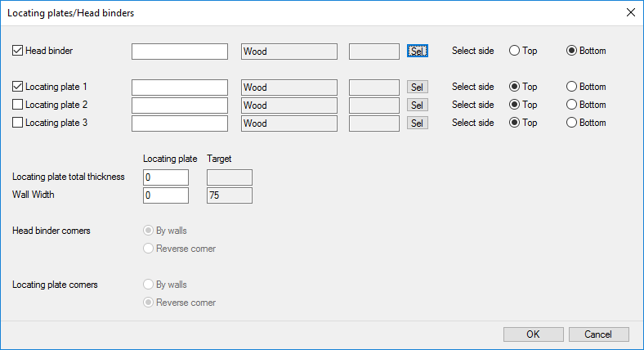Click Sel button for Head binder
644x350 pixels.
(x=417, y=51)
